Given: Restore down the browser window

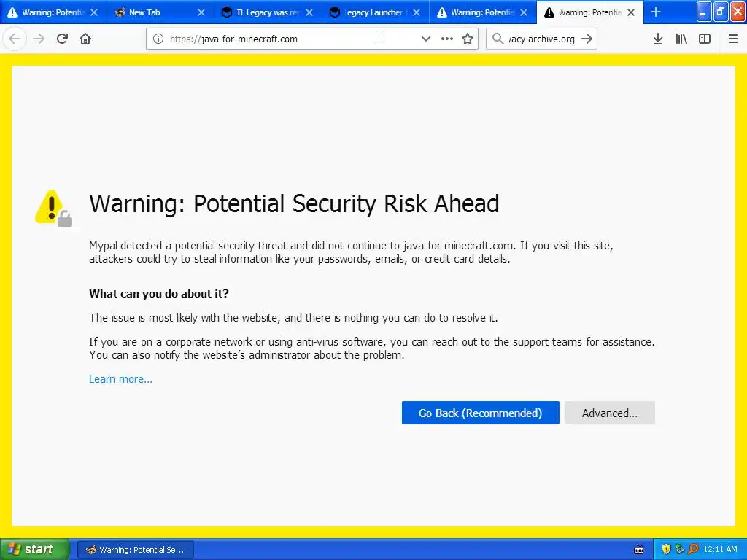Looking at the screenshot, I should coord(720,12).
